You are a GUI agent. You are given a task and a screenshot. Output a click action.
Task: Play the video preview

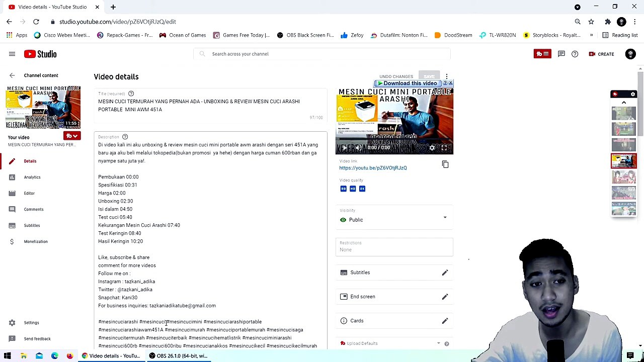[345, 148]
